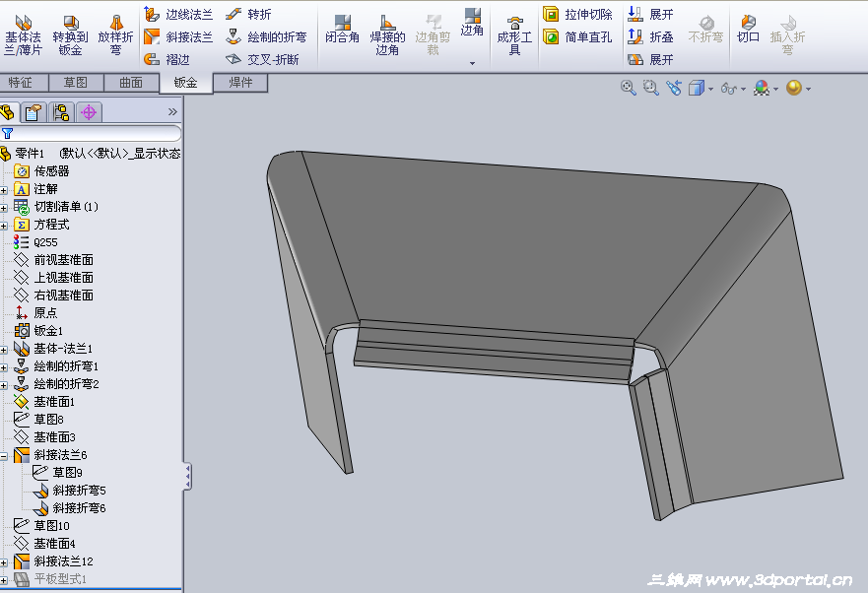Switch to the 钣金 (Sheet Metal) tab
Viewport: 868px width, 593px height.
click(x=185, y=83)
